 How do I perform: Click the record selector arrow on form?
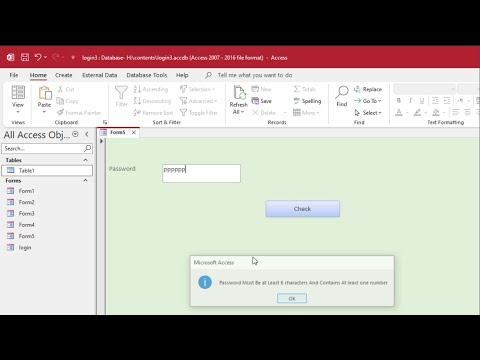(x=101, y=141)
